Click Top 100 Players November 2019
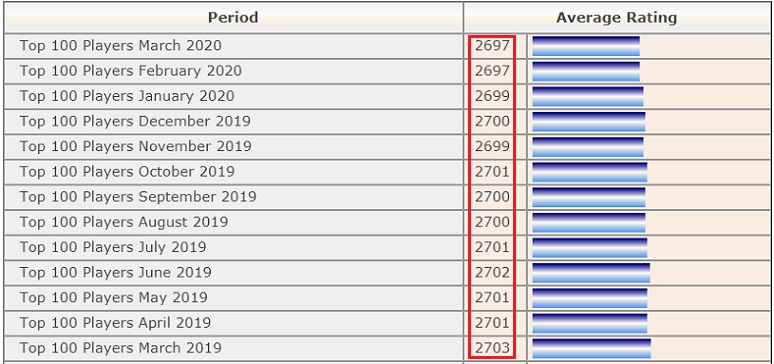The height and width of the screenshot is (364, 774). [x=136, y=147]
